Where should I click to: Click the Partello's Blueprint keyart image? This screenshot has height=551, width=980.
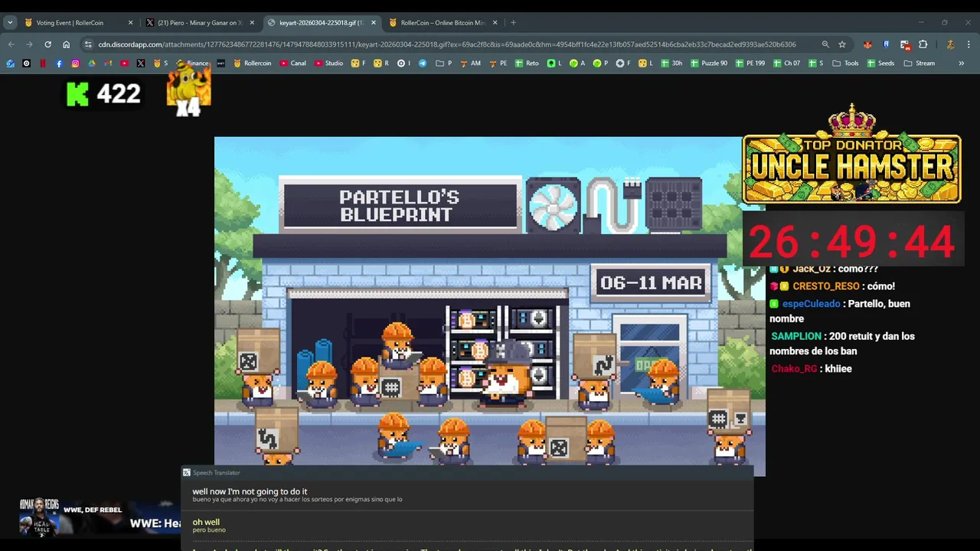pos(489,306)
